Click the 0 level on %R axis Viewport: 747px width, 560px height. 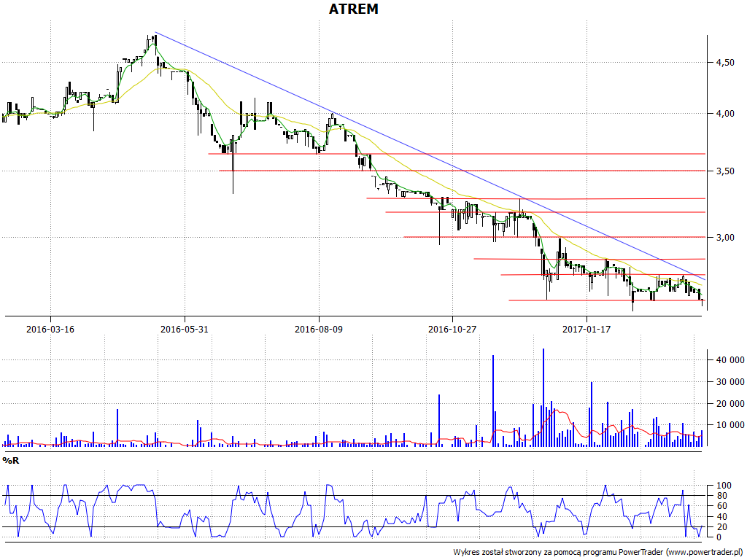coord(718,537)
